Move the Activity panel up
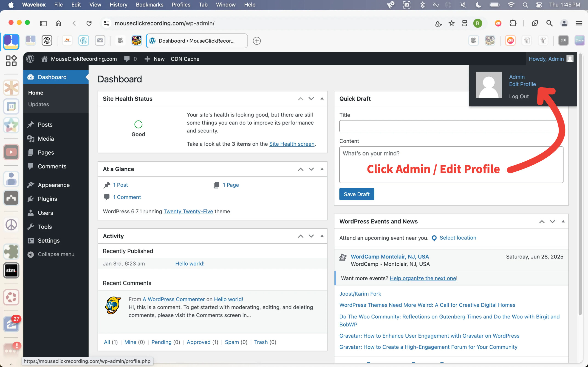This screenshot has height=367, width=588. coord(301,236)
